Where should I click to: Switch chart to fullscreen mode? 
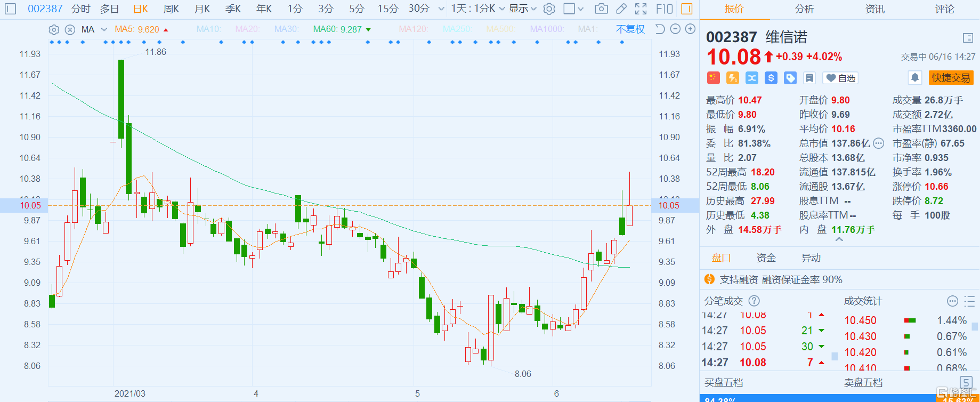pyautogui.click(x=641, y=9)
